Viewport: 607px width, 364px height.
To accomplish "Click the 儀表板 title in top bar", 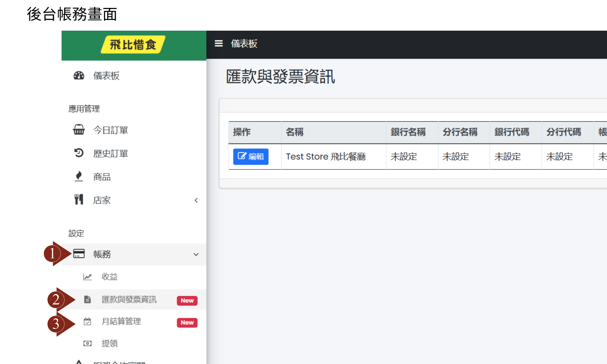I will [244, 44].
